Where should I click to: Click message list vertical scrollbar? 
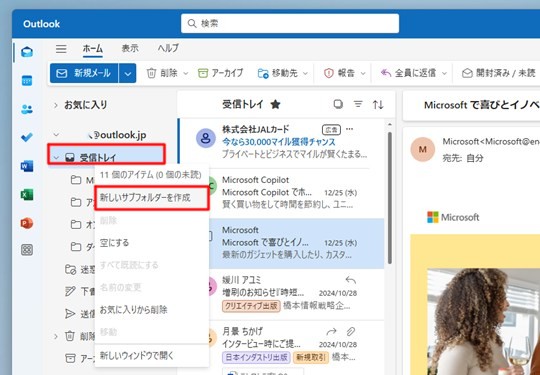pyautogui.click(x=390, y=198)
